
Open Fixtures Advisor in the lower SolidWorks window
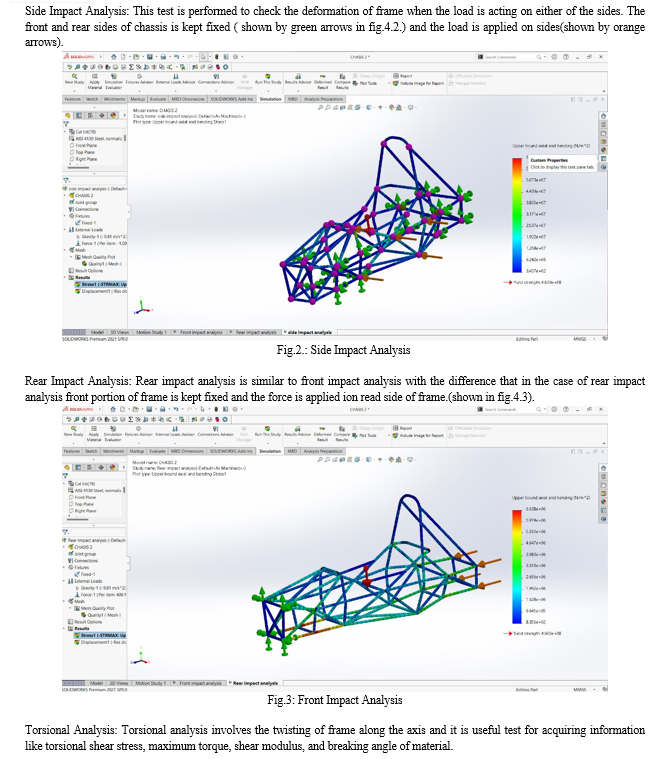coord(140,434)
